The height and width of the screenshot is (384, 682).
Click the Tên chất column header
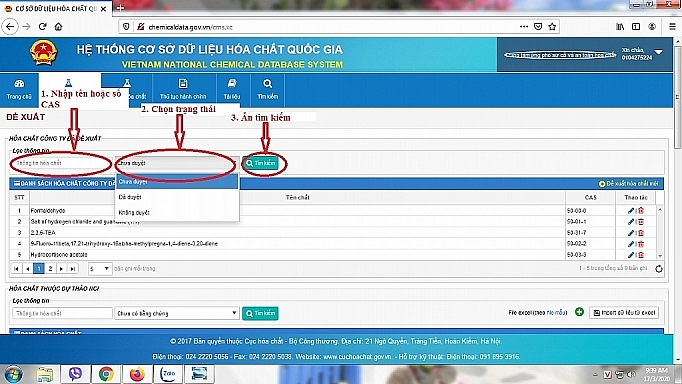tap(298, 197)
